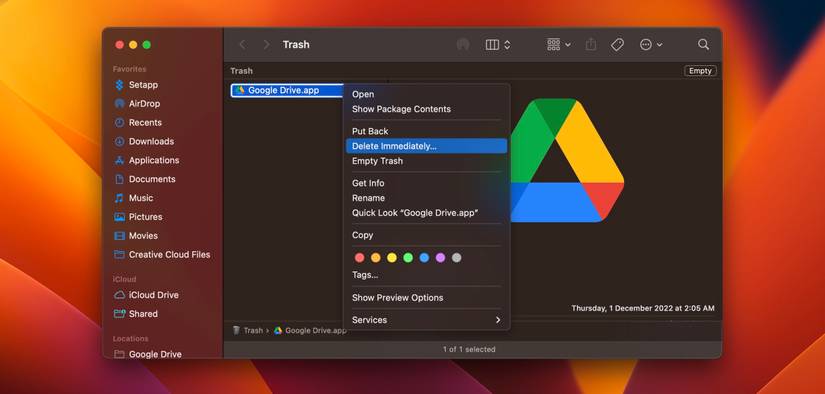Screen dimensions: 825x394
Task: Click the AirDrop icon in the toolbar
Action: click(x=463, y=45)
